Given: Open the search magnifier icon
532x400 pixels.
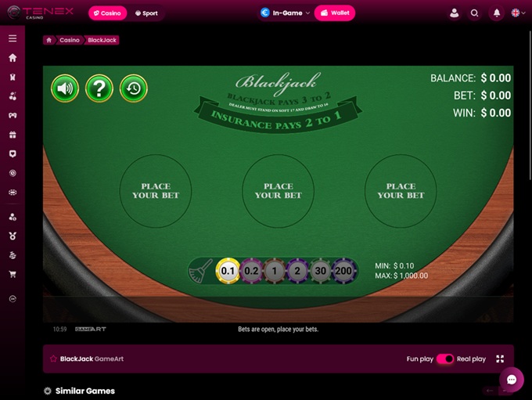Looking at the screenshot, I should (x=475, y=13).
